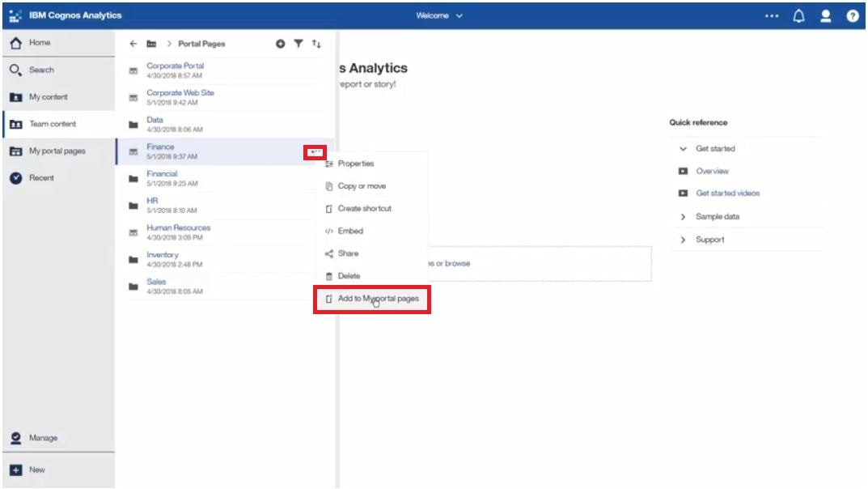Open the top bar More ellipsis
The width and height of the screenshot is (868, 489).
click(771, 16)
